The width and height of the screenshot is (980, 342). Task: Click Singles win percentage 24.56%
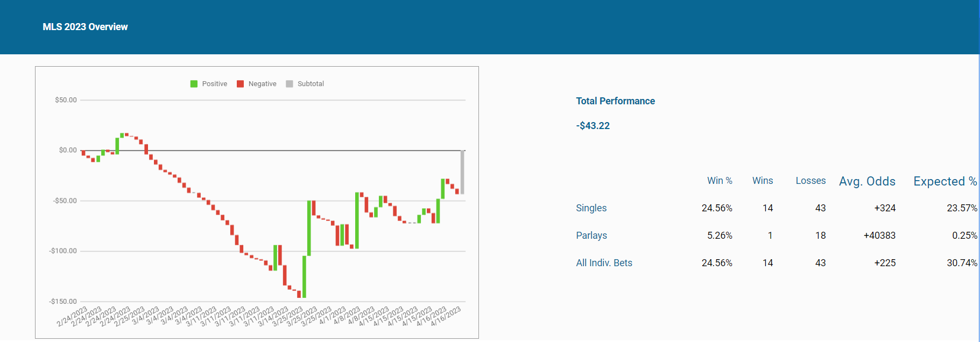click(717, 208)
